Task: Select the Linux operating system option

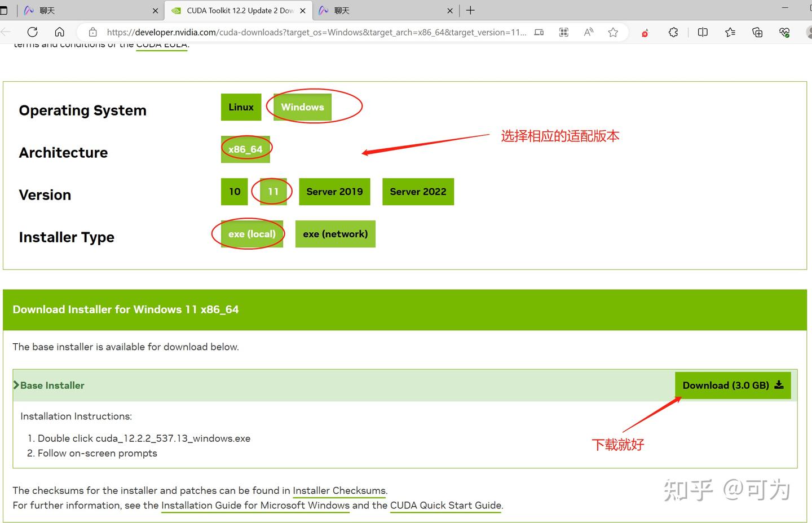Action: [x=241, y=107]
